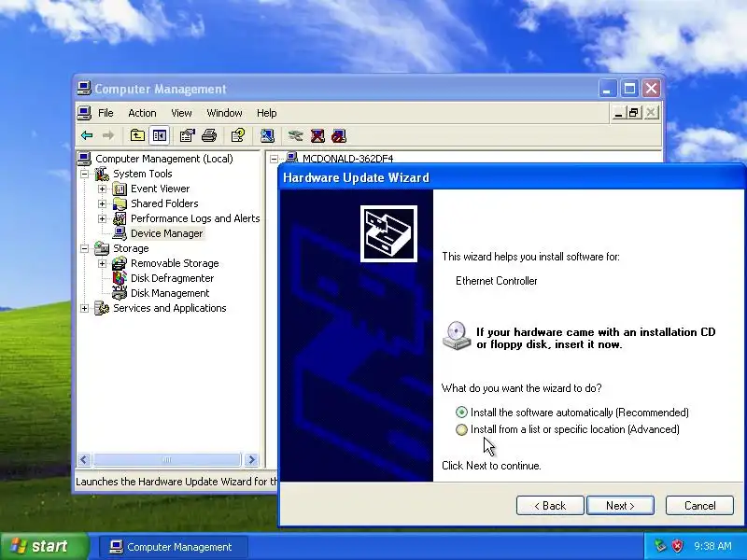Click the Services and Applications tree icon
747x560 pixels.
coord(102,308)
